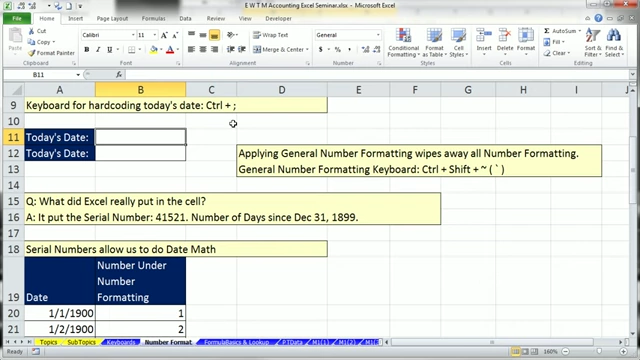
Task: Toggle Bold formatting
Action: 87,50
